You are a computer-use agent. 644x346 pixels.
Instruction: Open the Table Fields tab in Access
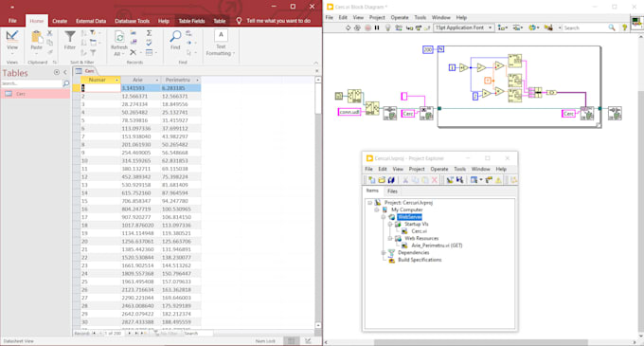pyautogui.click(x=191, y=21)
